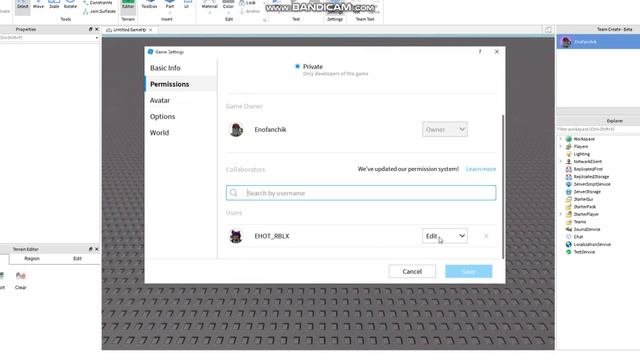Select the ServerScriptService icon
This screenshot has height=360, width=640.
[x=569, y=184]
